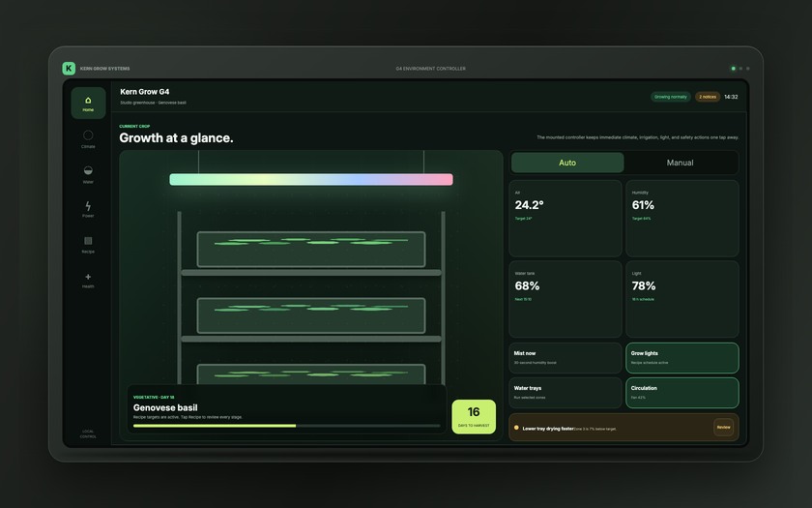Click the 'Growth at a glance.' heading
The height and width of the screenshot is (508, 812).
pos(176,137)
